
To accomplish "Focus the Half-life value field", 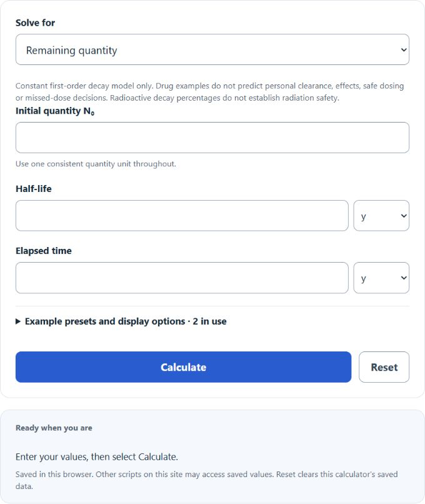I will pyautogui.click(x=182, y=216).
